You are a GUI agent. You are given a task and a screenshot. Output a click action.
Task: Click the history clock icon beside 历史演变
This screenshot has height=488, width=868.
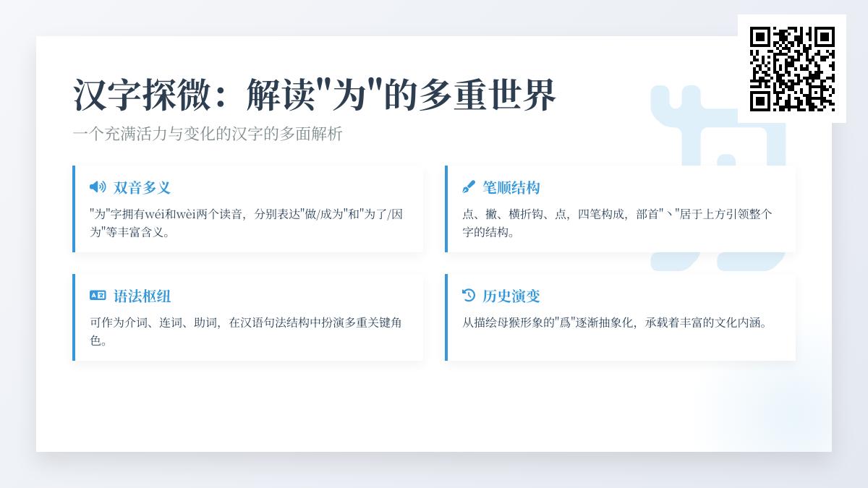coord(469,295)
